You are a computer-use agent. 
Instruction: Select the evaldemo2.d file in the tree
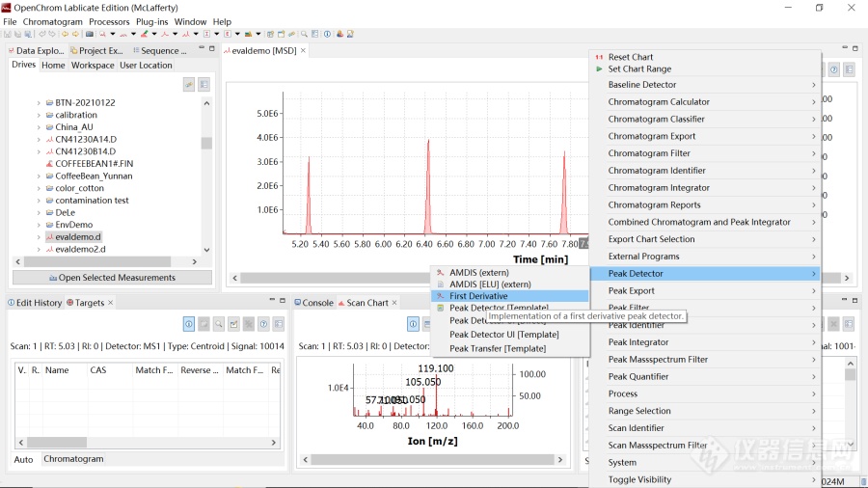tap(80, 249)
